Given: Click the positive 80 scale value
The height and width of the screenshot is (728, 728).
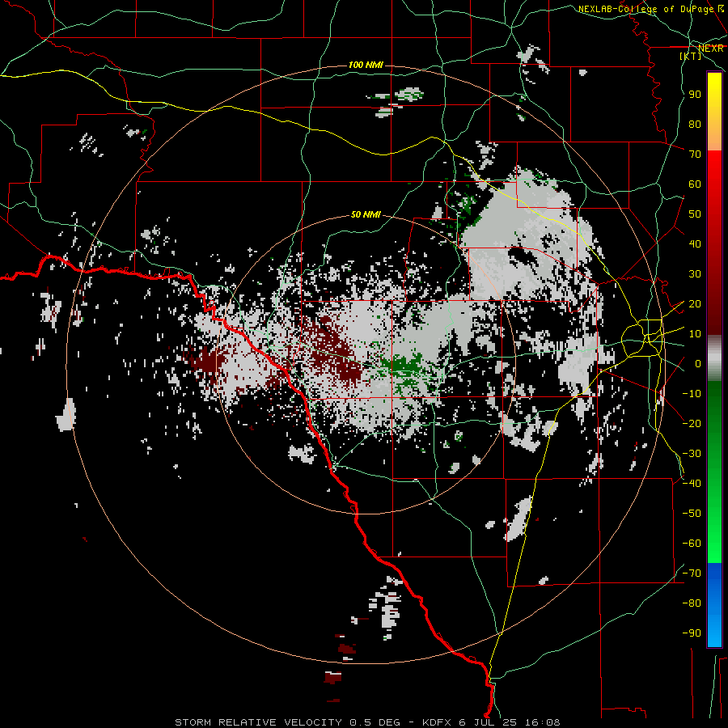Looking at the screenshot, I should click(695, 124).
